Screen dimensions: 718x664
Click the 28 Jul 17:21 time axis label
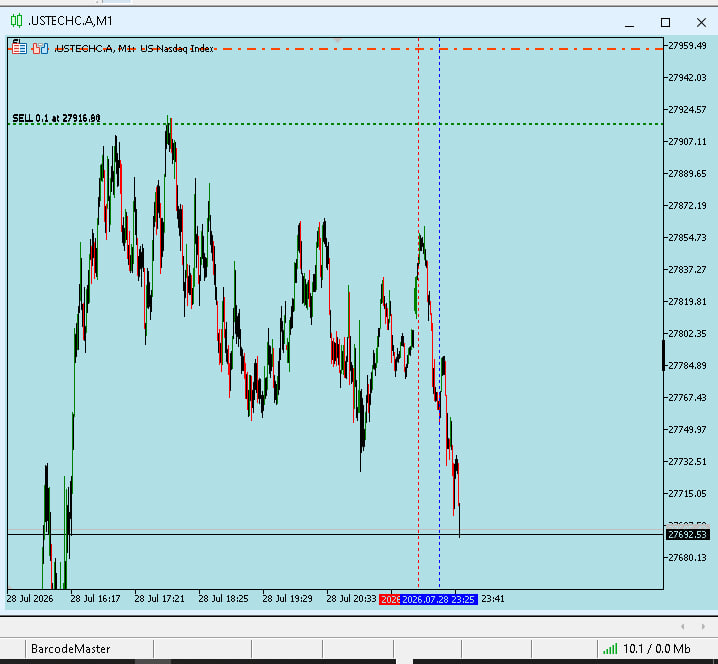click(159, 599)
